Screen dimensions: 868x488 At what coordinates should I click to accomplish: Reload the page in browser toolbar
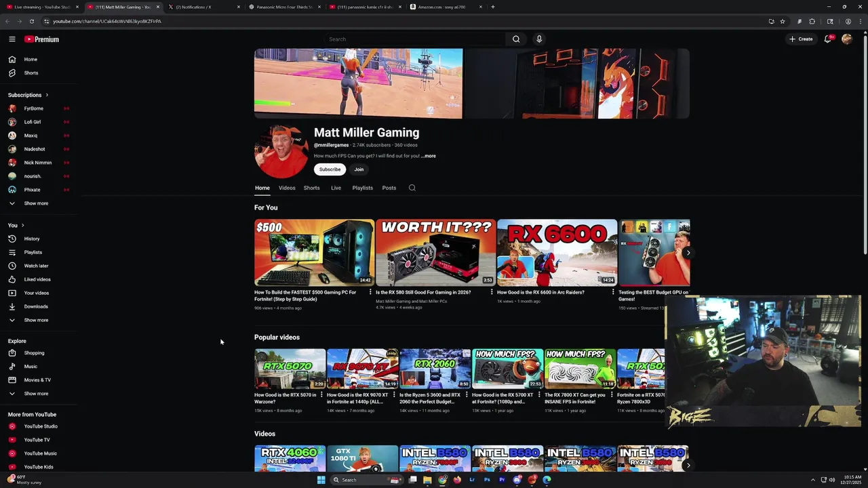(31, 21)
